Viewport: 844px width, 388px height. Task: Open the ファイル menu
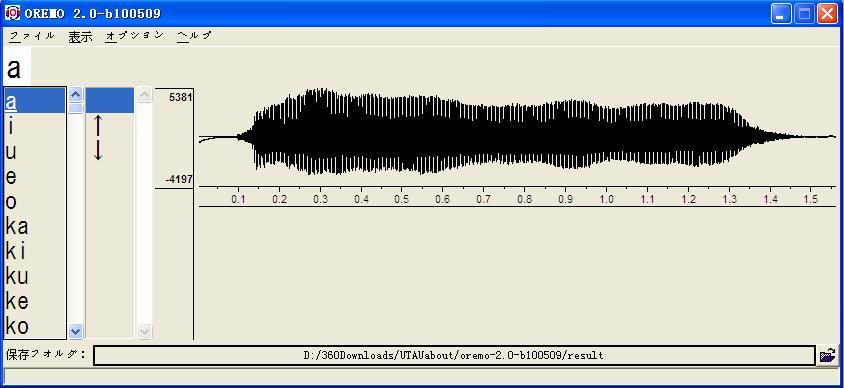[x=32, y=36]
